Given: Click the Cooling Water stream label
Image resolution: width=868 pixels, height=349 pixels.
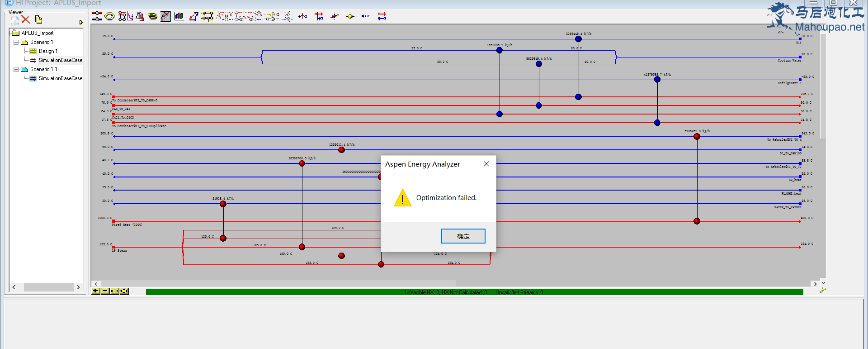Looking at the screenshot, I should 789,60.
